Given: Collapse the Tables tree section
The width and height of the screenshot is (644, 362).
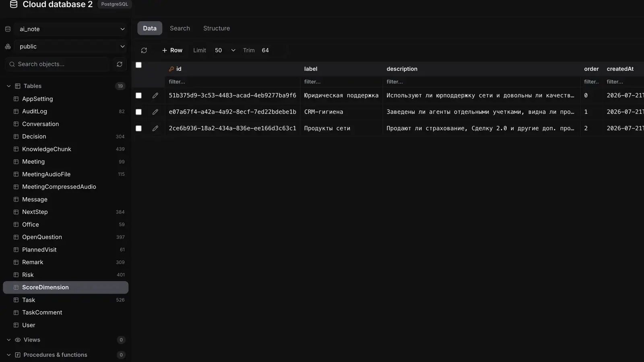Looking at the screenshot, I should point(8,86).
